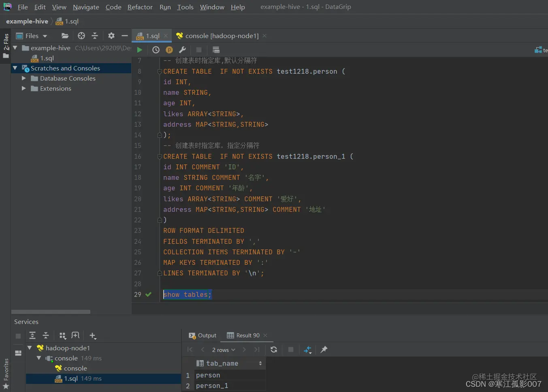Expand Database Consoles folder

[24, 78]
